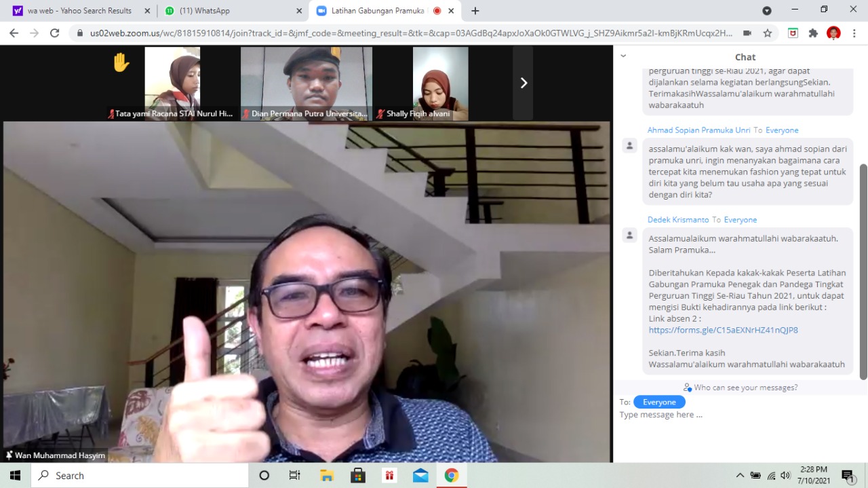Open the forms.gle attendance link
This screenshot has width=868, height=488.
click(x=723, y=330)
